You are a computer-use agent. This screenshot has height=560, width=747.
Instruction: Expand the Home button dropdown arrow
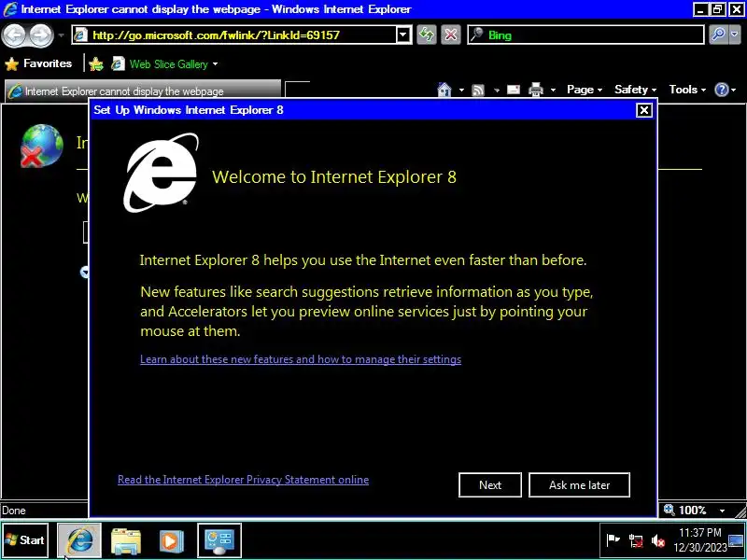pyautogui.click(x=461, y=90)
